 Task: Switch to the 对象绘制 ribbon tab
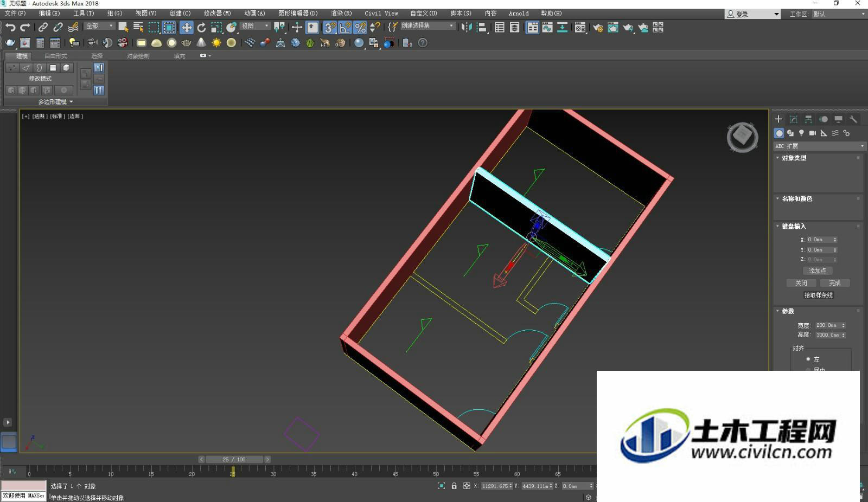coord(138,56)
